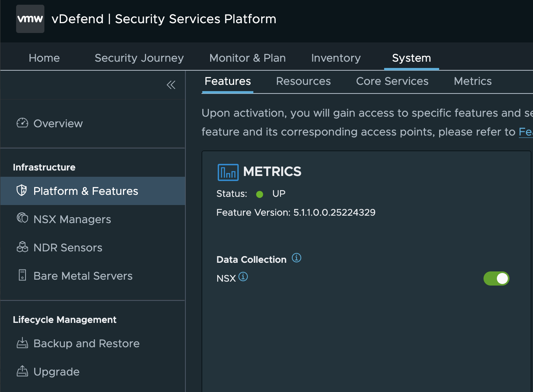
Task: Click the Backup and Restore icon
Action: 22,343
